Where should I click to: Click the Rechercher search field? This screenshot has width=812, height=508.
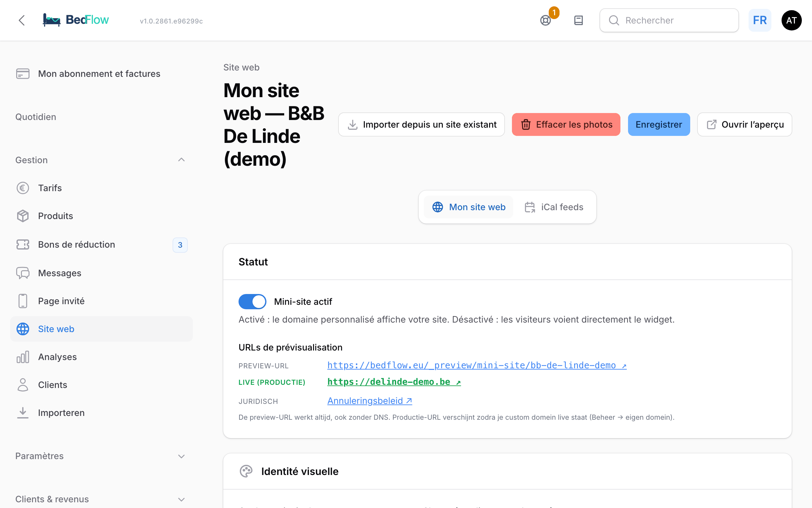(669, 21)
